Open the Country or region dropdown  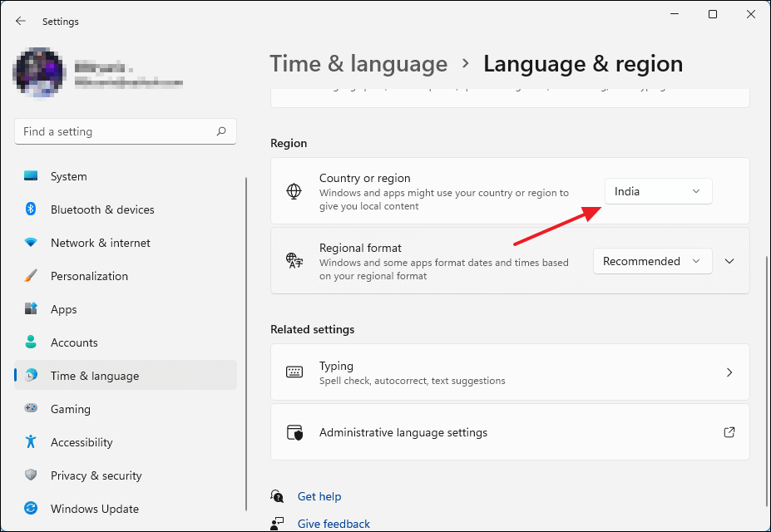coord(658,191)
